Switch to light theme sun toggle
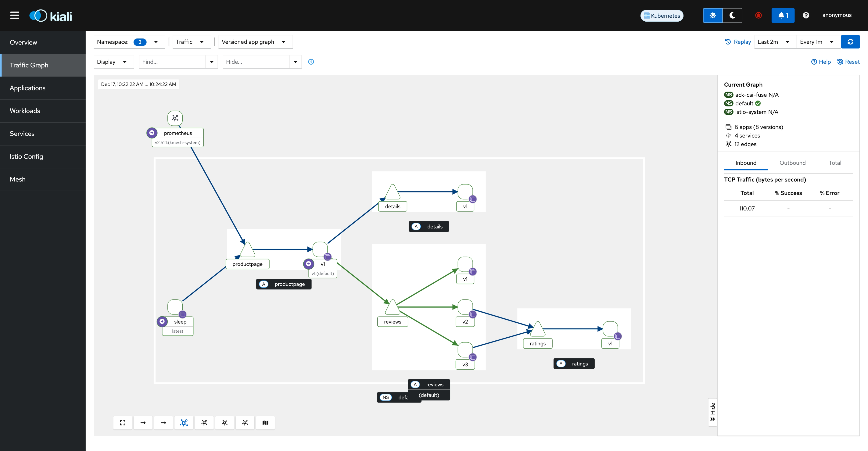Viewport: 868px width, 451px height. click(713, 16)
